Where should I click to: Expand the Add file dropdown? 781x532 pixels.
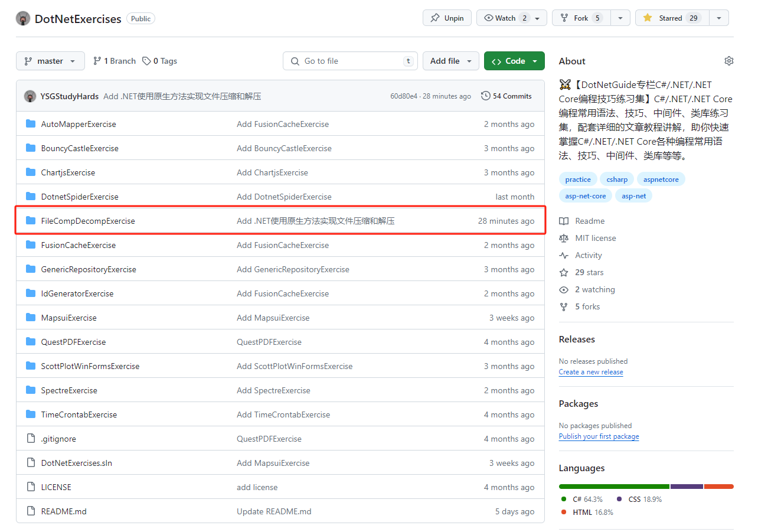(x=451, y=61)
